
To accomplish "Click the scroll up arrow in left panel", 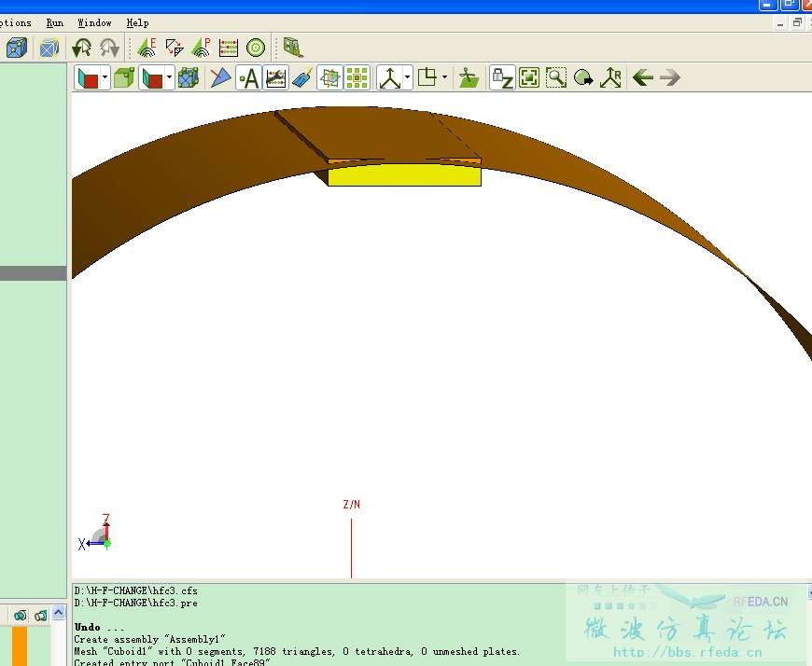I will click(x=59, y=613).
